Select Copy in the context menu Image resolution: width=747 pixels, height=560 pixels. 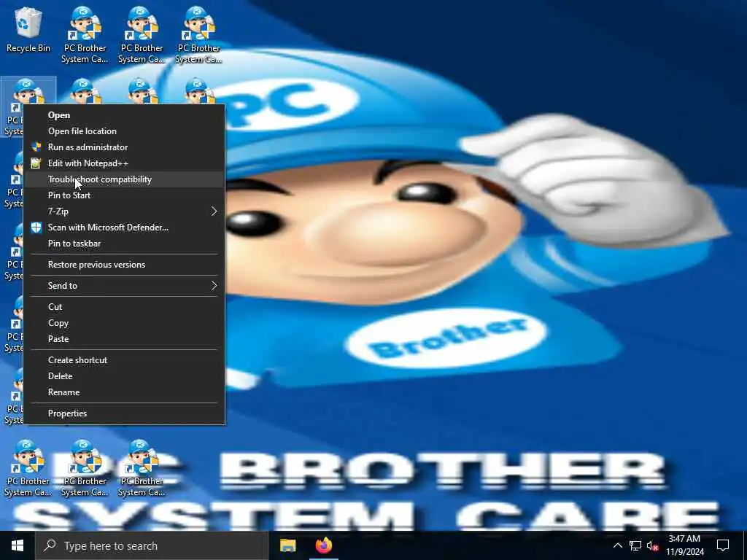pyautogui.click(x=124, y=323)
